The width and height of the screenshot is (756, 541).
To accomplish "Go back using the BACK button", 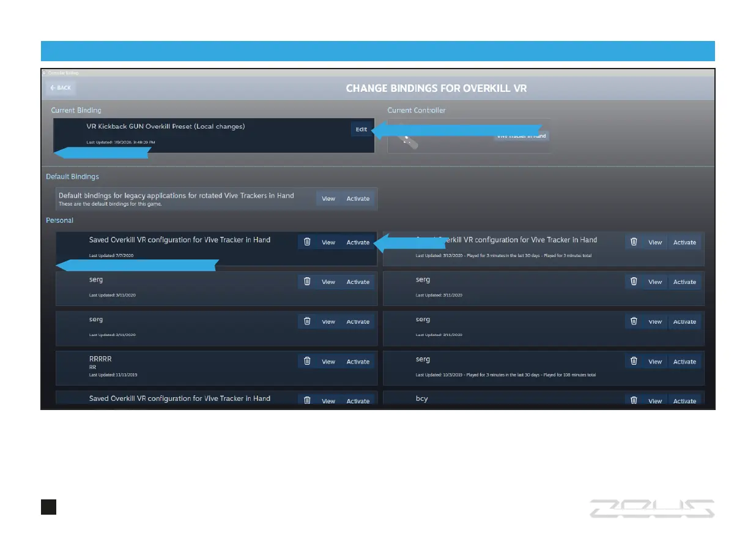I will (x=61, y=88).
